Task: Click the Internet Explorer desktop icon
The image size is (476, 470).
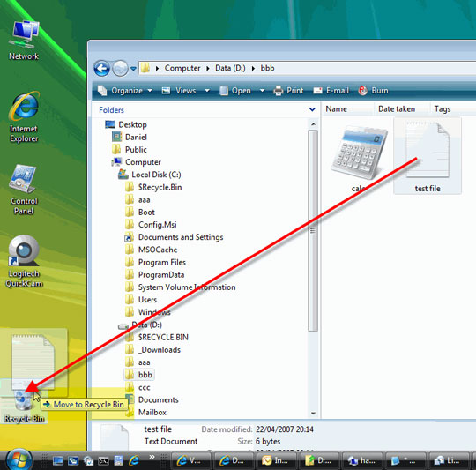Action: (24, 117)
